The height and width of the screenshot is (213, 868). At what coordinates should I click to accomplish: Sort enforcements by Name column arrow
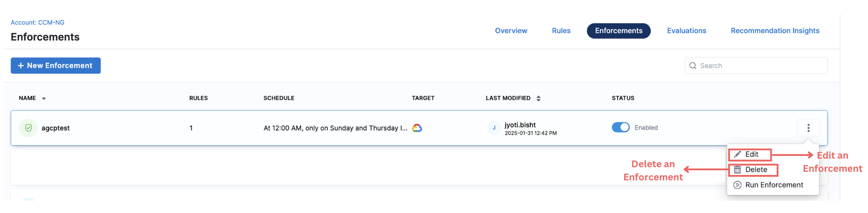[x=44, y=98]
